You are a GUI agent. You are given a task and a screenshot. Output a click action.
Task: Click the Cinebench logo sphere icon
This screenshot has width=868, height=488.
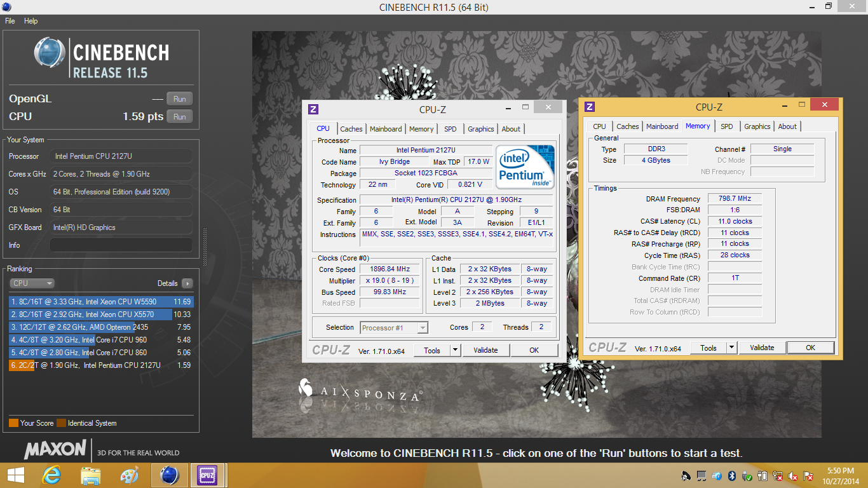pos(50,53)
